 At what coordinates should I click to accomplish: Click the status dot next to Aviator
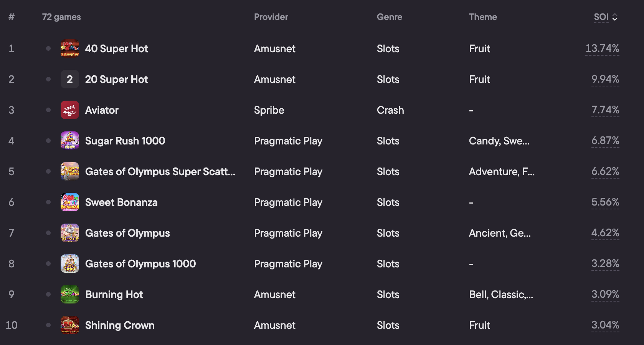[48, 110]
